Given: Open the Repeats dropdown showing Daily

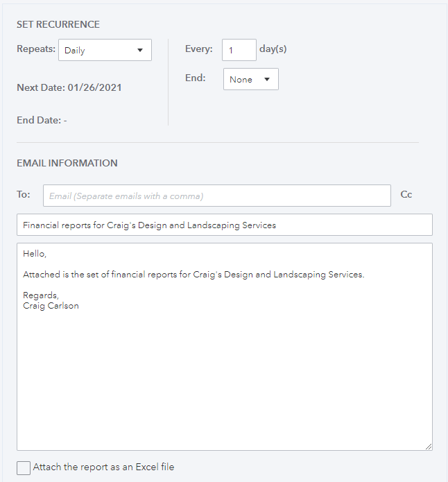Looking at the screenshot, I should 105,50.
